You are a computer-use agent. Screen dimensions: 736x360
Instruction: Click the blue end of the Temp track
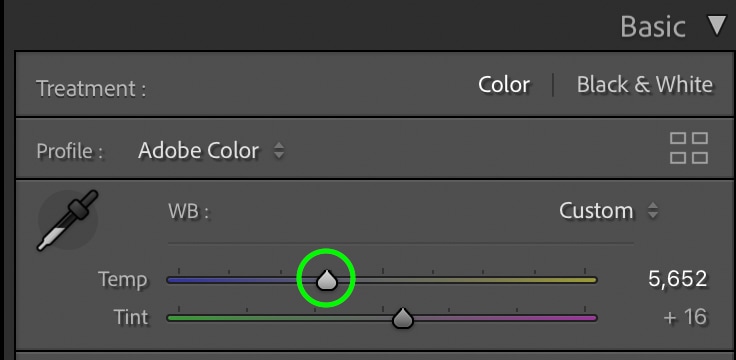pos(183,280)
